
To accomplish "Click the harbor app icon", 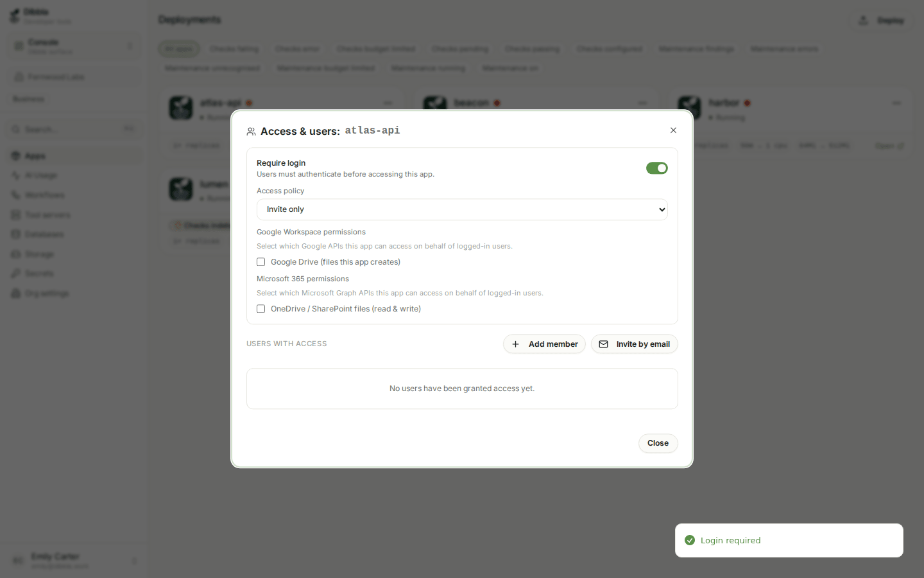I will 689,108.
